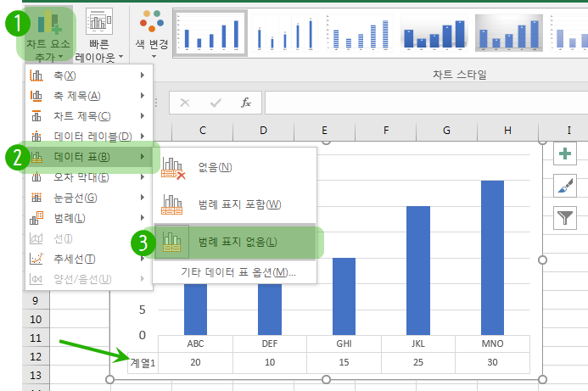Click the value 25 in the data table
The height and width of the screenshot is (391, 588).
click(418, 362)
